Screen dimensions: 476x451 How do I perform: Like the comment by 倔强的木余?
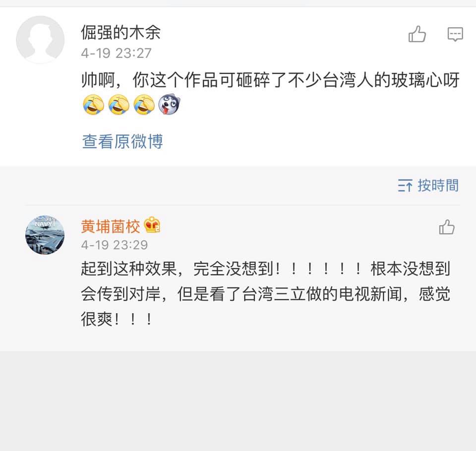417,34
